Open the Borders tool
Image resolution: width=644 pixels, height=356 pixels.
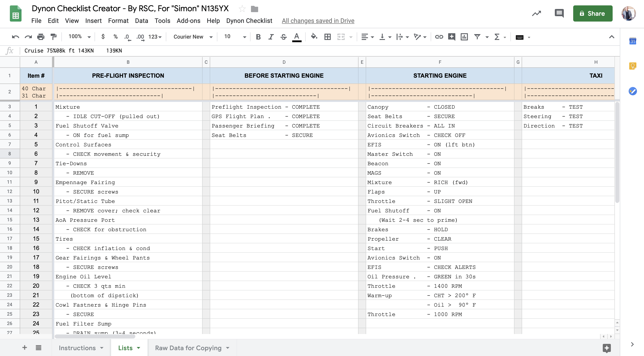pyautogui.click(x=327, y=37)
